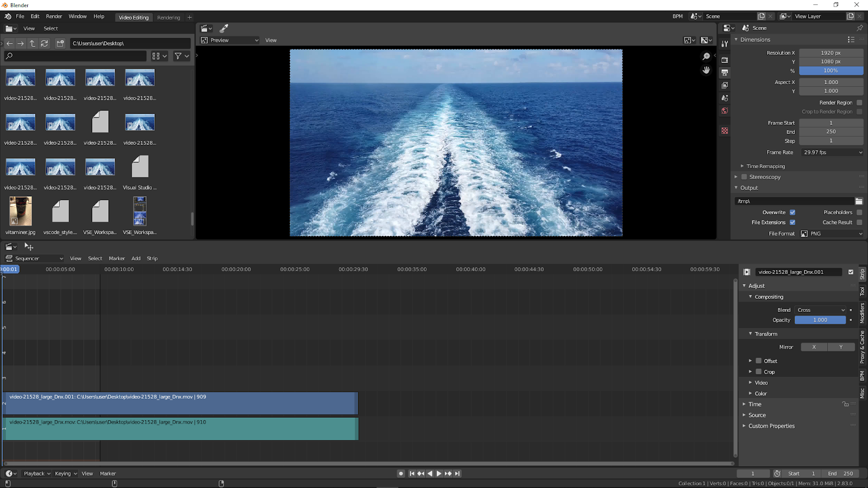Toggle the Overwrite checkbox
868x488 pixels.
792,213
